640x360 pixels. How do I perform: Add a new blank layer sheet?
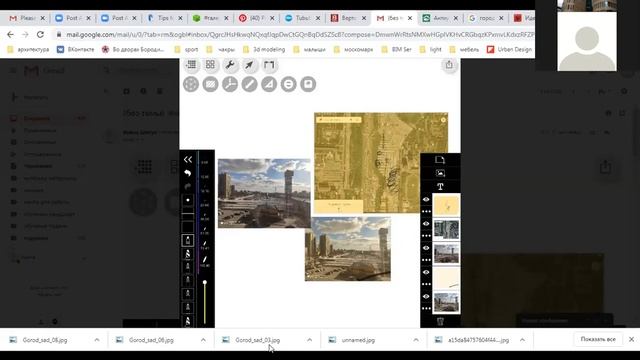pos(440,160)
